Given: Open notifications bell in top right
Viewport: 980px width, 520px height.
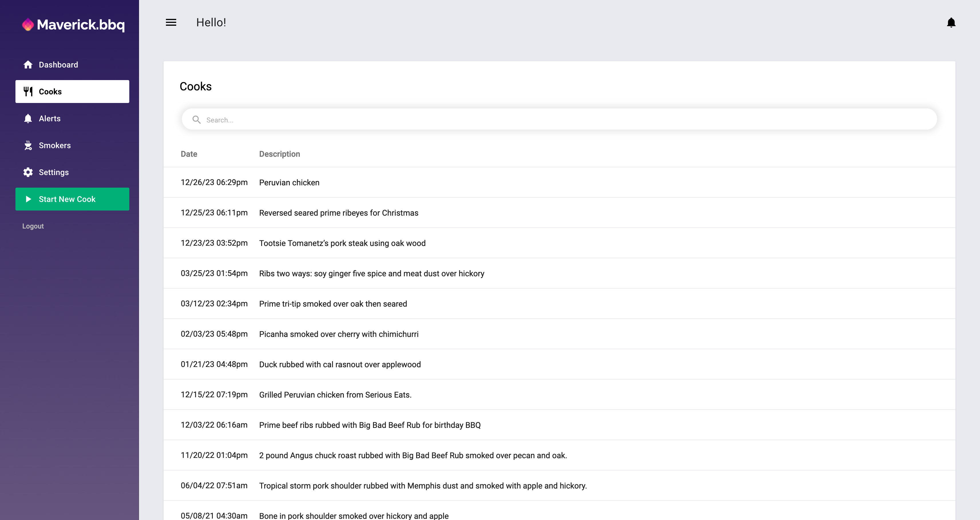Looking at the screenshot, I should [951, 23].
